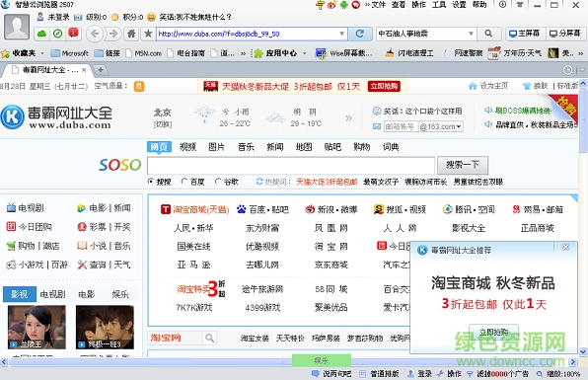Click the green cloud icon
588x380 pixels.
42,35
